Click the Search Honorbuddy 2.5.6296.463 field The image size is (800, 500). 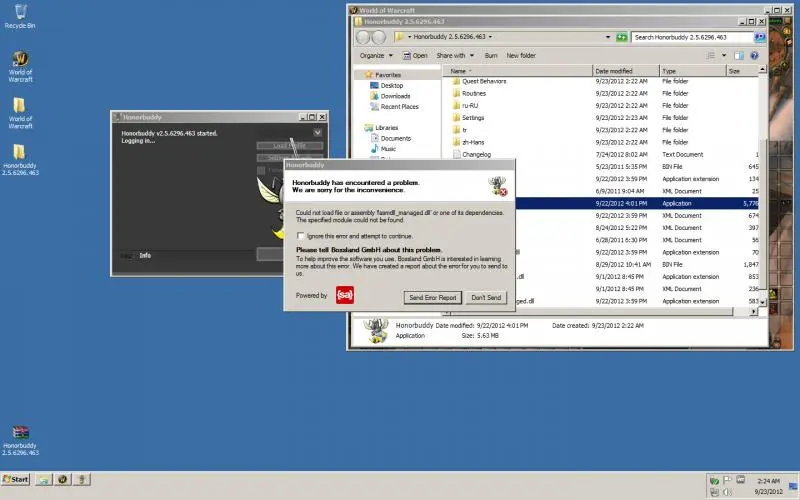pyautogui.click(x=692, y=37)
